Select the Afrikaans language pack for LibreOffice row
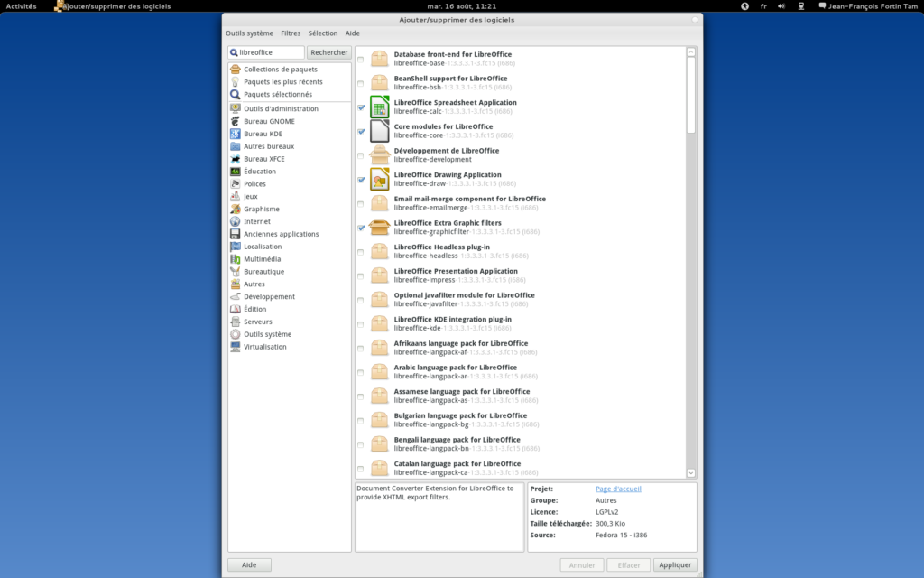 pos(521,348)
